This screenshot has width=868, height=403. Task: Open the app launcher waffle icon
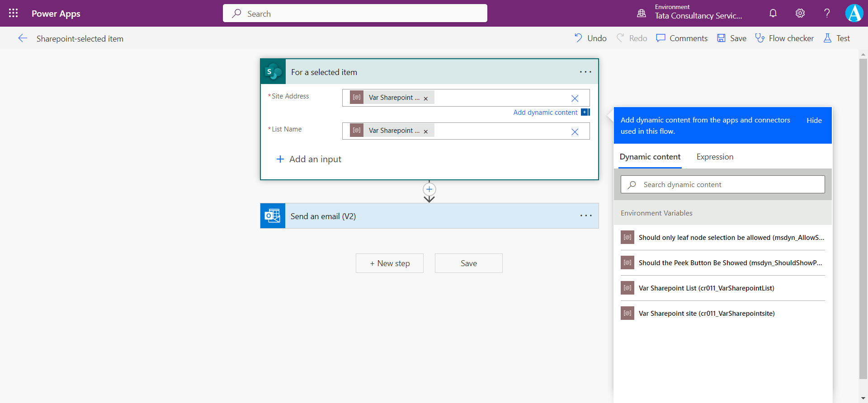click(13, 13)
